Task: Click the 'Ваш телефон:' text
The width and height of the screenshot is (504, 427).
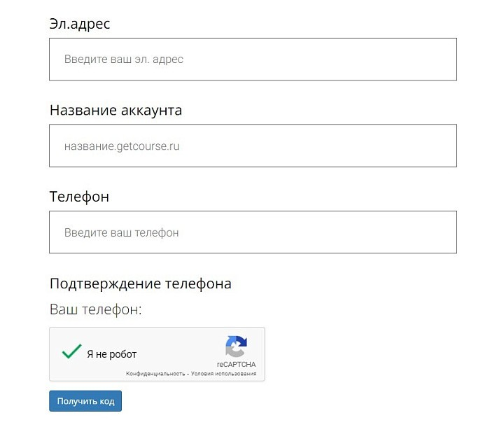Action: click(x=96, y=309)
